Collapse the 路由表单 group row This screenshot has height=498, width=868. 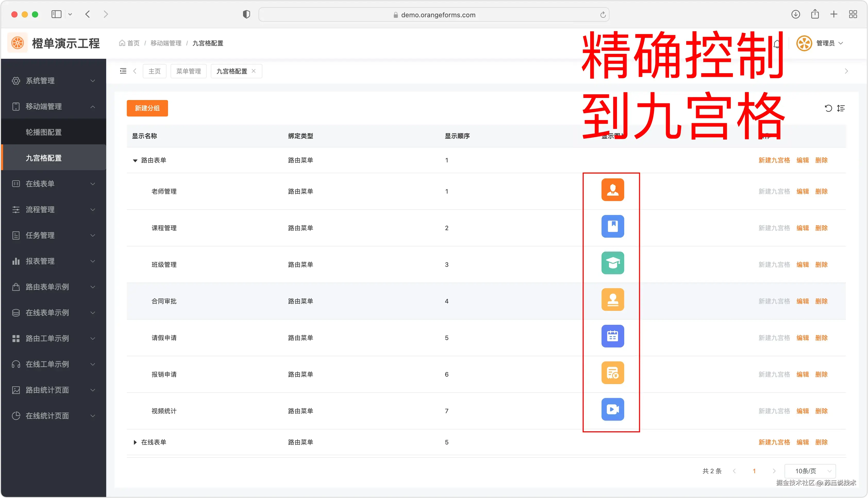point(135,160)
